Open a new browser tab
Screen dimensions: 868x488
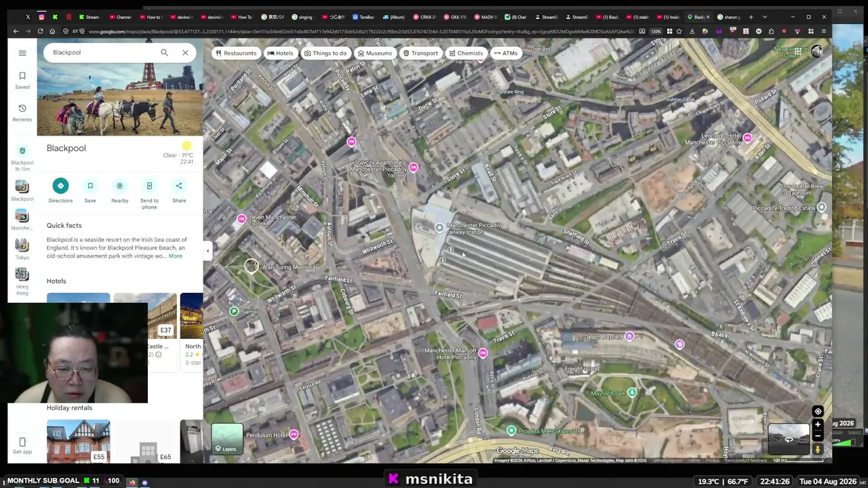[751, 17]
